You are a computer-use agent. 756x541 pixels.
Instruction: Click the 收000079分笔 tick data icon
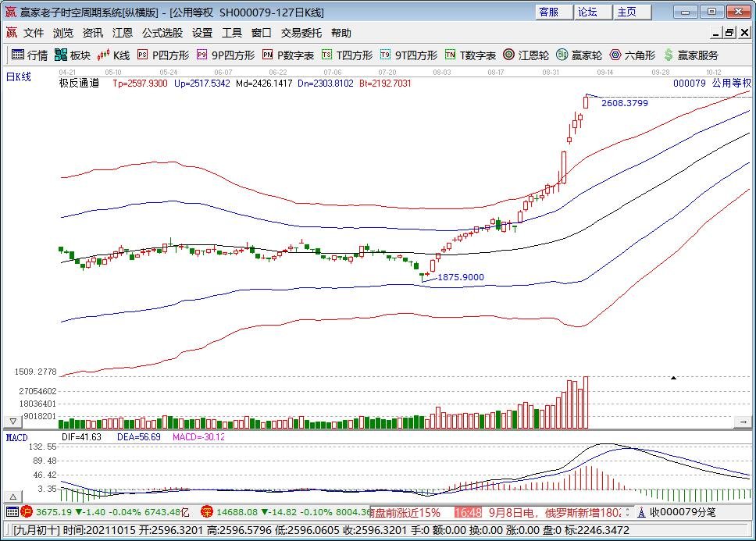point(641,513)
